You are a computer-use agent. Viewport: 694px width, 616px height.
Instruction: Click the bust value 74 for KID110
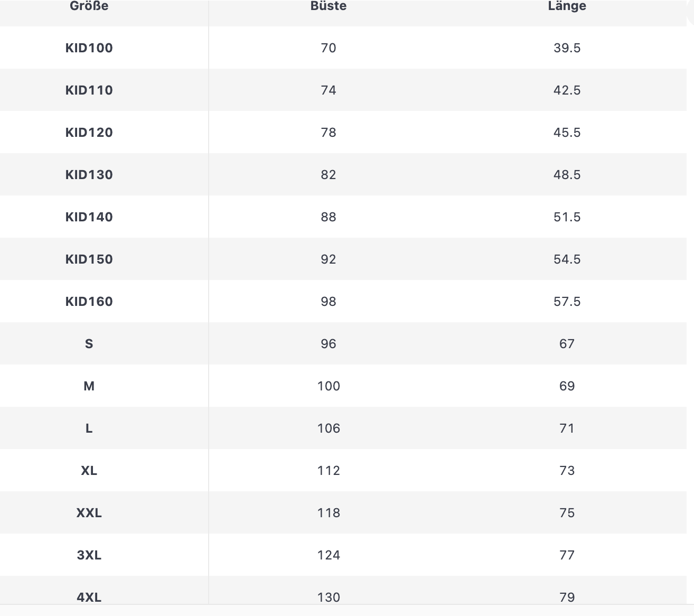click(x=329, y=90)
